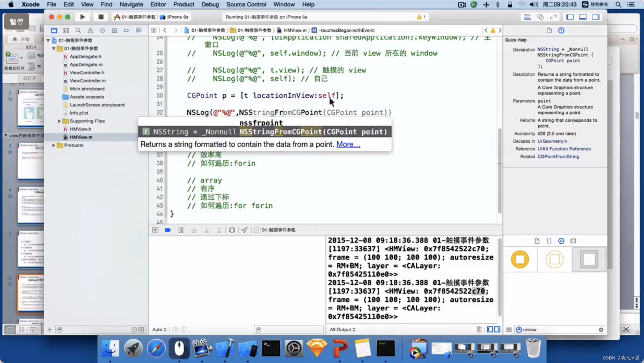
Task: Click the Run button to build project
Action: pyautogui.click(x=83, y=17)
